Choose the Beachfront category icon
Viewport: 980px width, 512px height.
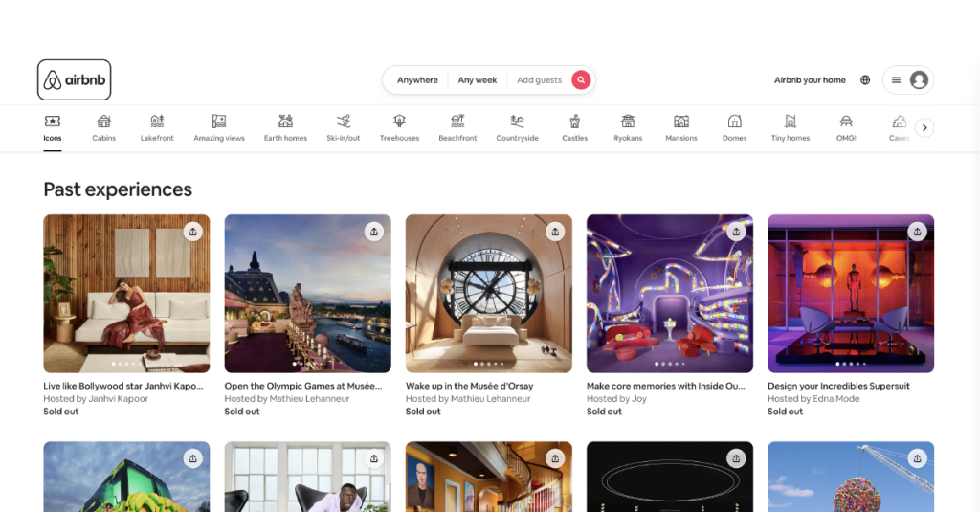tap(457, 121)
